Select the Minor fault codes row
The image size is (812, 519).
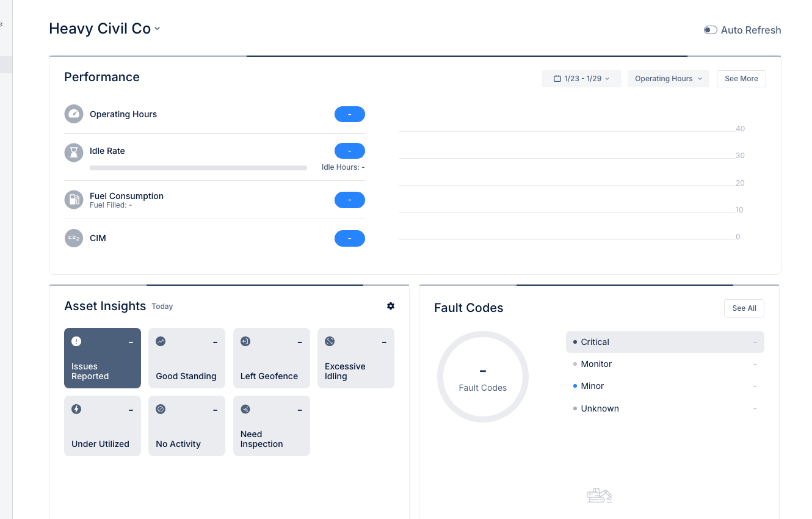tap(664, 386)
